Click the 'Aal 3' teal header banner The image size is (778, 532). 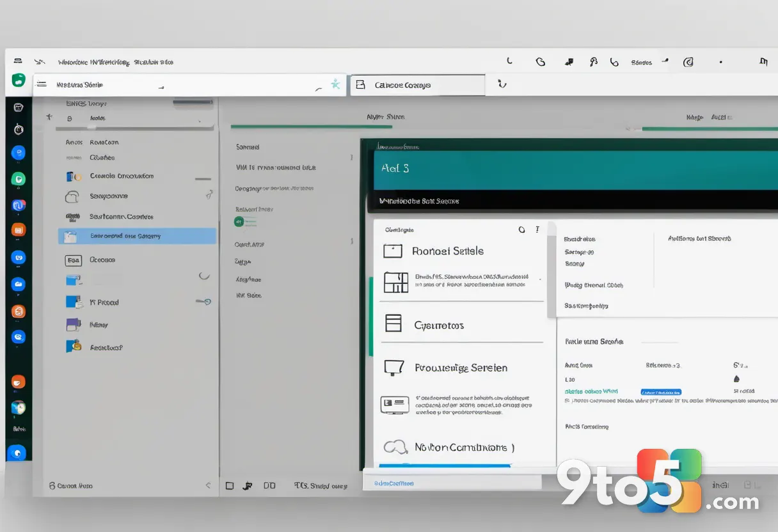576,171
